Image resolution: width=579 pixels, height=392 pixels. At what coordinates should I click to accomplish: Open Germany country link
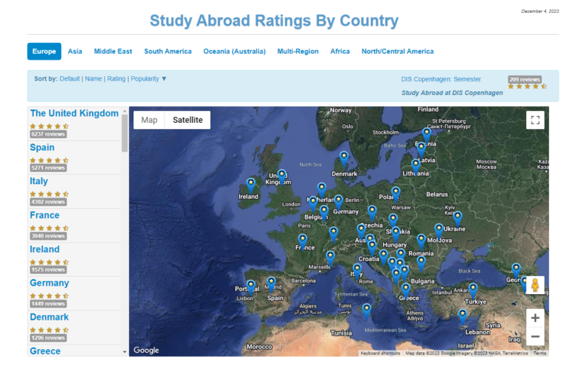click(50, 283)
